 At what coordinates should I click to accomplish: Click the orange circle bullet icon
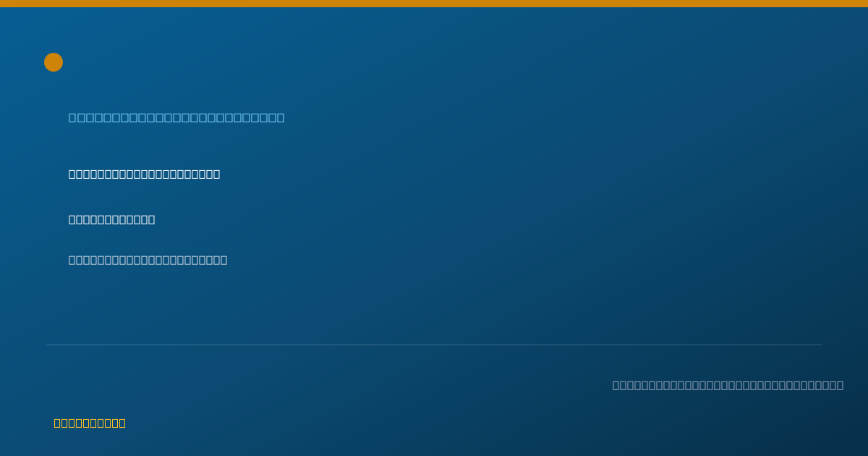pos(54,62)
